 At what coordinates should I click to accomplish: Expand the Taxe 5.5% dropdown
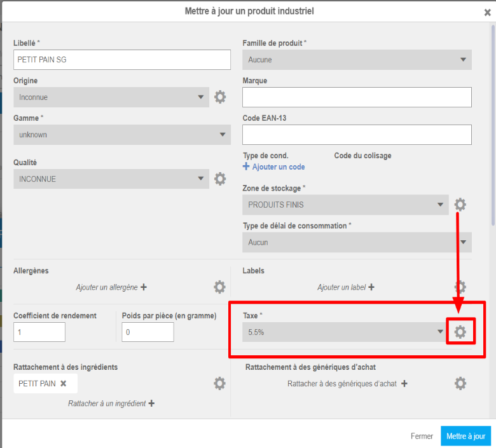point(343,332)
